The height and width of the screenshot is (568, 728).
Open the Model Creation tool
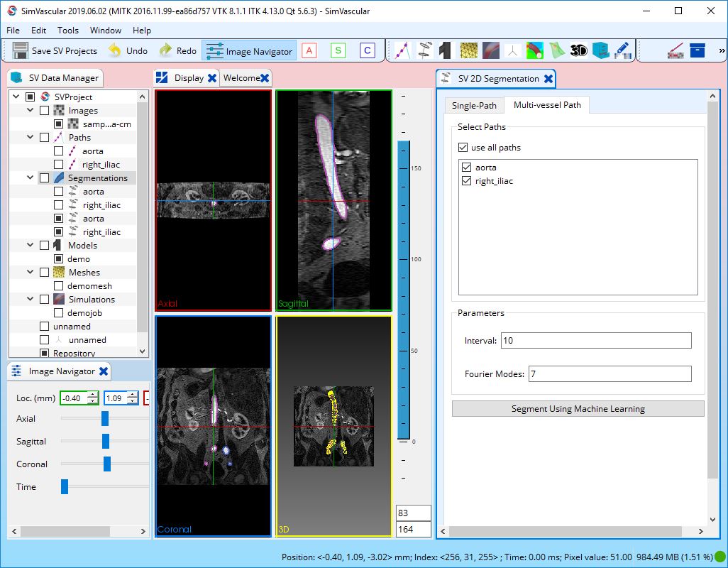(x=445, y=51)
